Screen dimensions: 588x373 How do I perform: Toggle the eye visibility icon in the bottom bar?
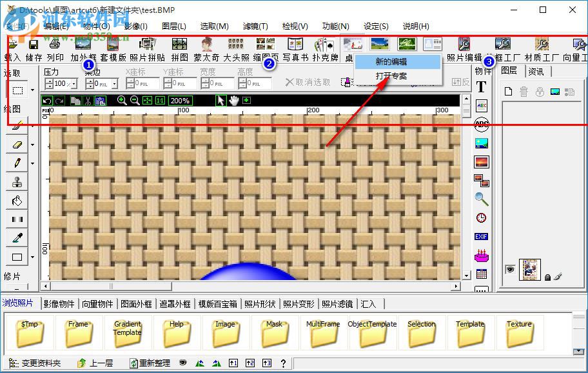(182, 363)
